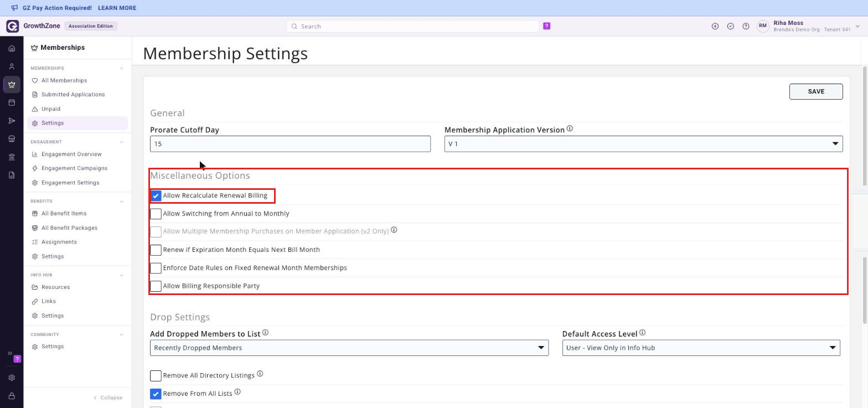Click the settings panel vertical scrollbar
This screenshot has height=408, width=868.
pos(865,126)
